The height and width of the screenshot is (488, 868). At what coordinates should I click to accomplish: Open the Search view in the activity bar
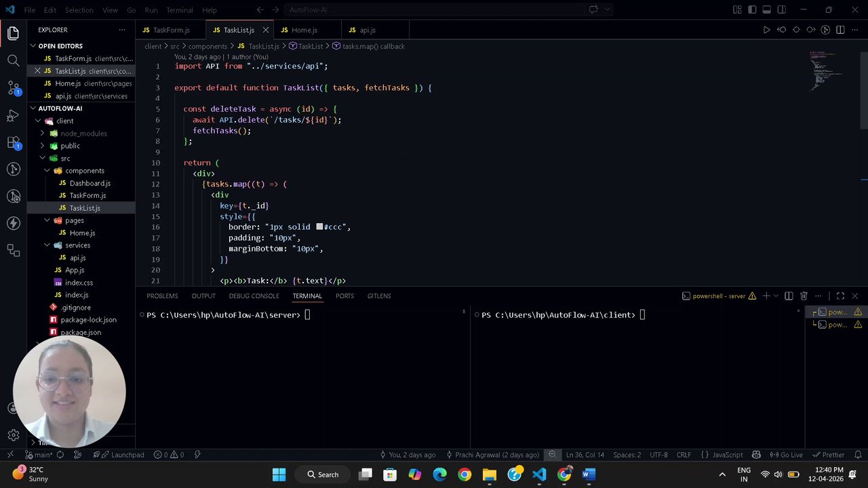point(13,60)
